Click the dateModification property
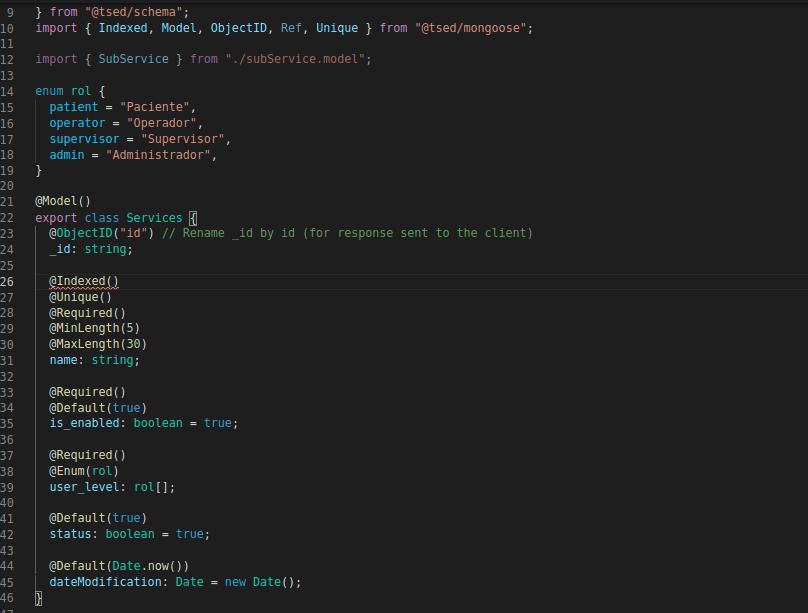 tap(105, 582)
